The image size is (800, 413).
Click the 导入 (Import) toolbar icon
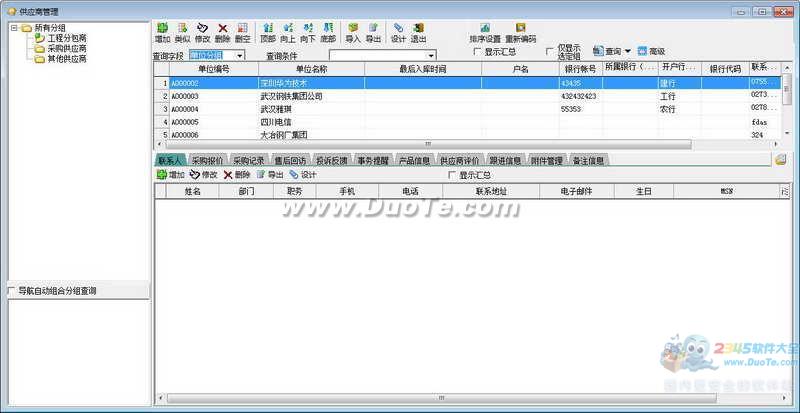coord(352,31)
